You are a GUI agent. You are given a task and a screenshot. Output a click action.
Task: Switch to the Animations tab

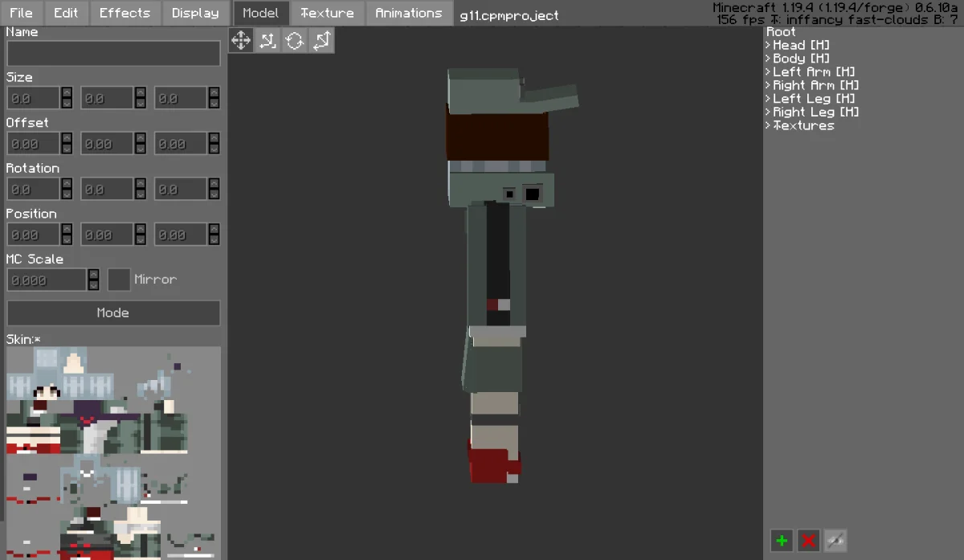tap(409, 13)
